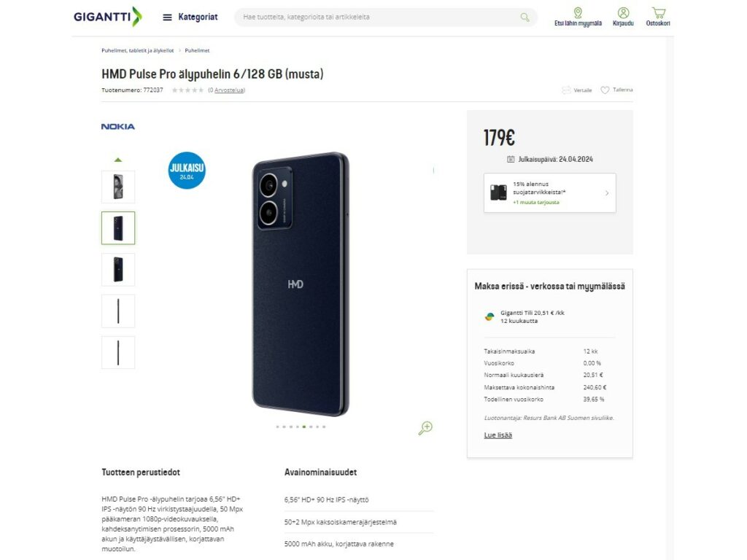
Task: Open breadcrumb link Puhelimet, tabletit ja älykellot
Action: click(x=137, y=50)
